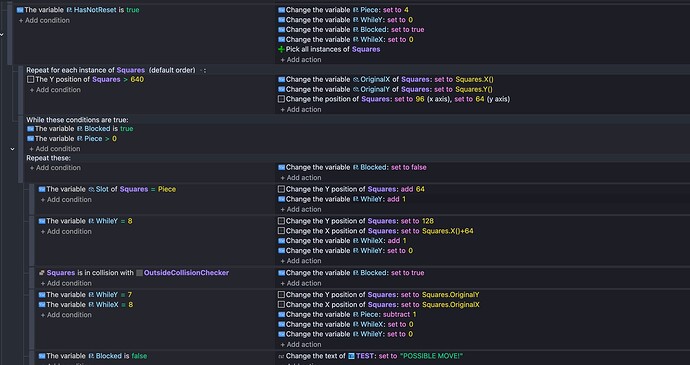Select 'X position set to Squares.OriginalX' action

[379, 305]
